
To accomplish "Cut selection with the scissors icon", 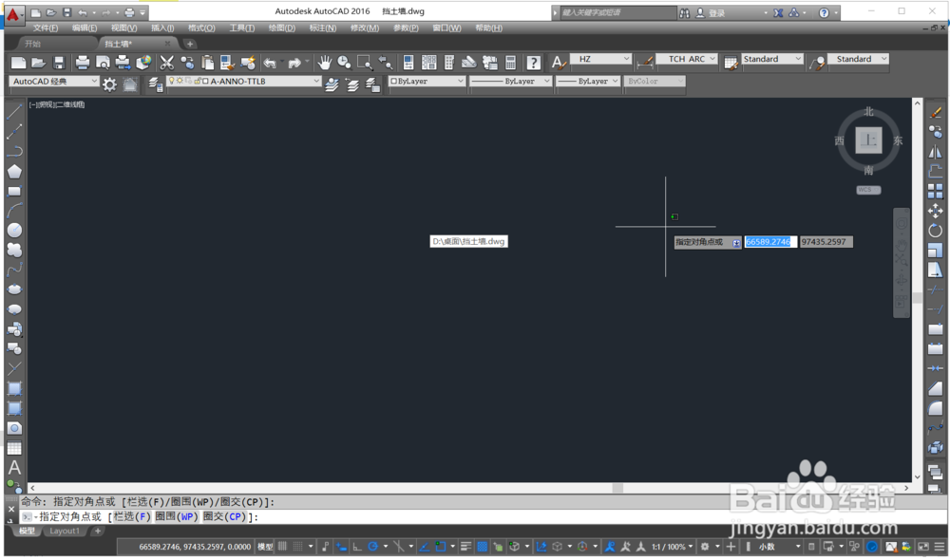I will click(x=166, y=63).
